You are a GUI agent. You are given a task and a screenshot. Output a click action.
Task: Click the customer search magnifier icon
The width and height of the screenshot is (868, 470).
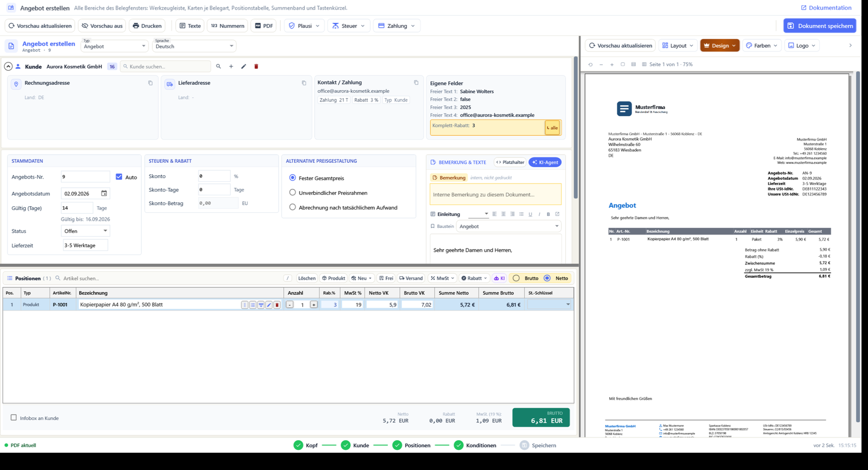(219, 66)
